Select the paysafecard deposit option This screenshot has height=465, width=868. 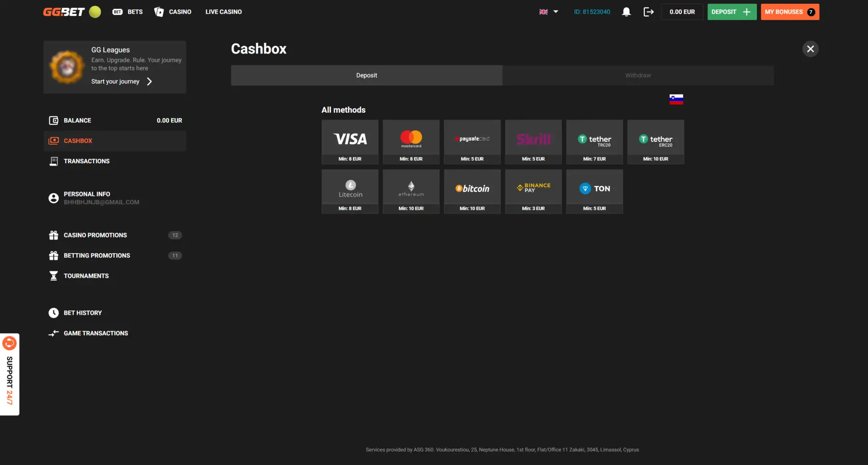coord(473,142)
